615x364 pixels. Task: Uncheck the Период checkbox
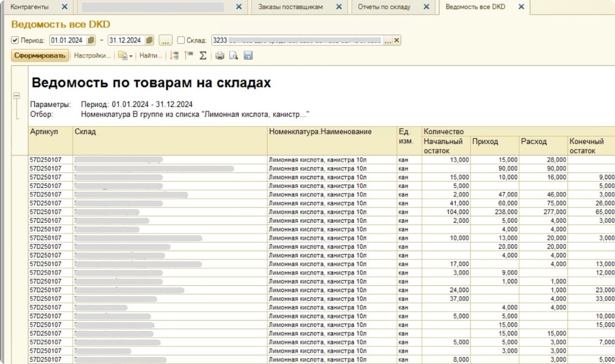click(14, 40)
